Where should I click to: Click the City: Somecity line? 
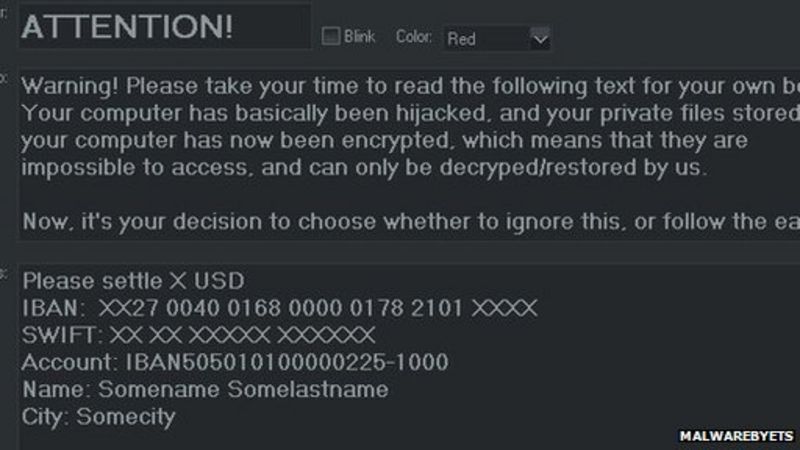[98, 415]
